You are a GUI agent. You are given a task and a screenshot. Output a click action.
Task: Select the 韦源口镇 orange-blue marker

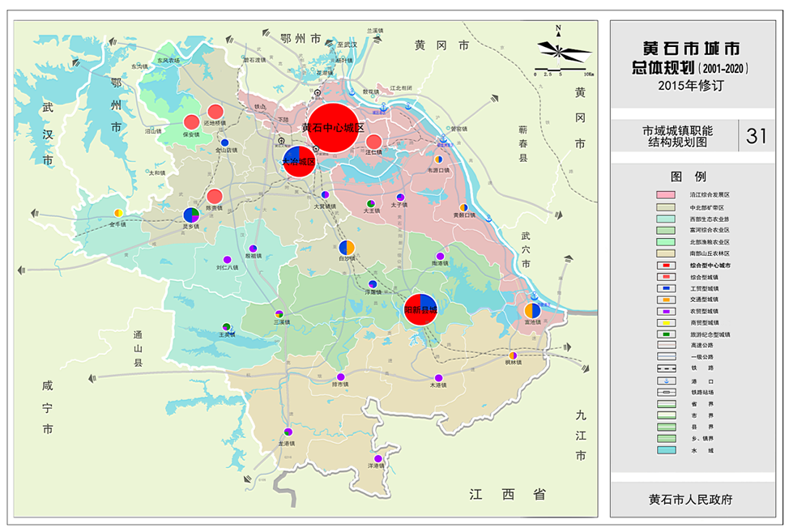[x=438, y=160]
